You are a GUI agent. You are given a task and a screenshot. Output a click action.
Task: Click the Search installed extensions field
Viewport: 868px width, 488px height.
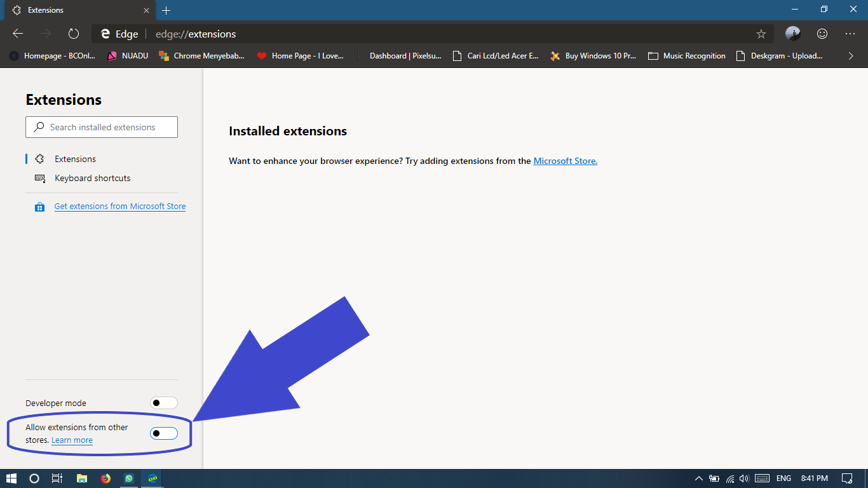102,127
